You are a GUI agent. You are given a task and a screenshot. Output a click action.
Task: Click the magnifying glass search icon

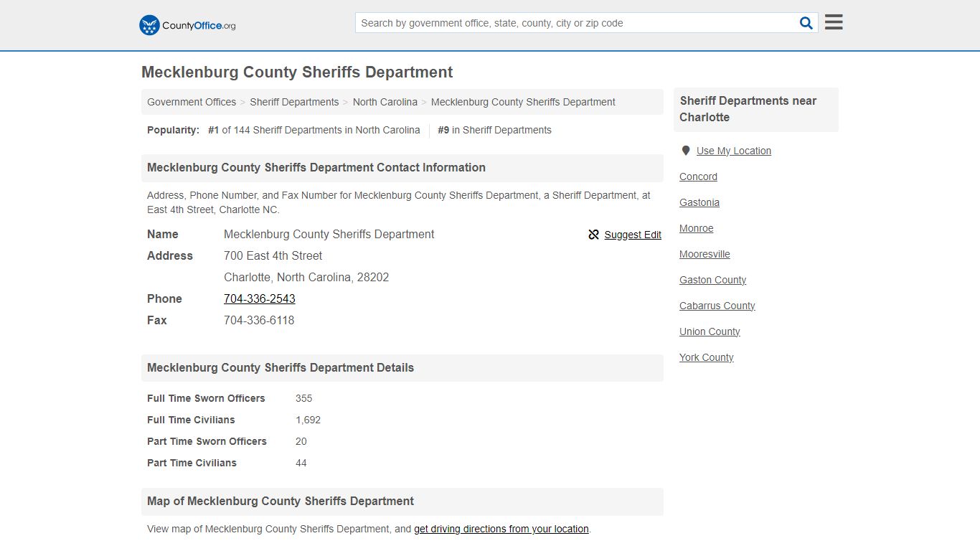pyautogui.click(x=806, y=23)
